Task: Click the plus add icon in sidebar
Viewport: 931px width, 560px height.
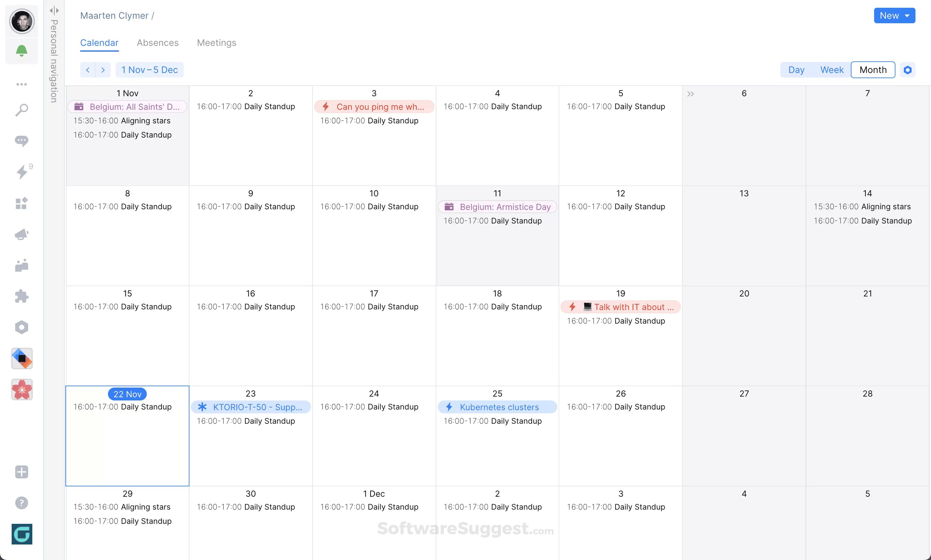Action: click(22, 472)
